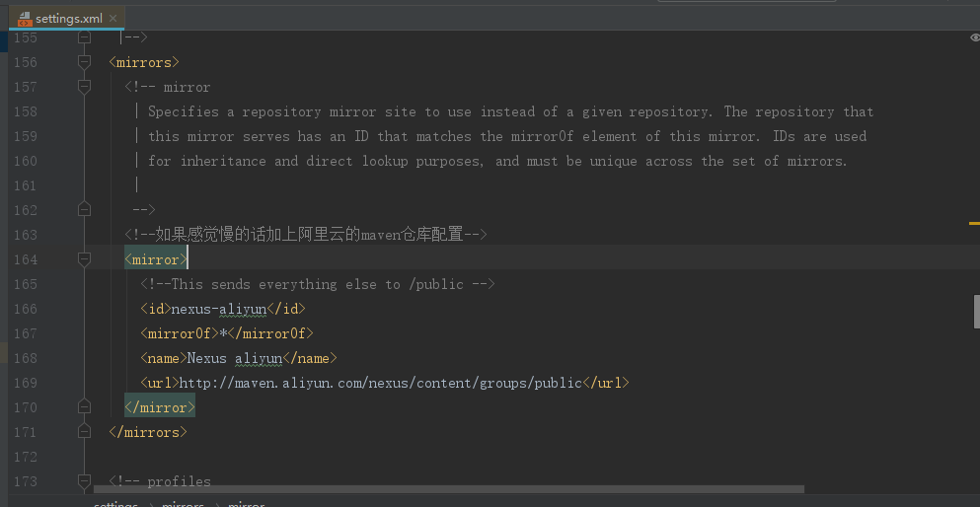Click the '<!-- profiles' comment text
Screen dimensions: 980x507
click(159, 481)
